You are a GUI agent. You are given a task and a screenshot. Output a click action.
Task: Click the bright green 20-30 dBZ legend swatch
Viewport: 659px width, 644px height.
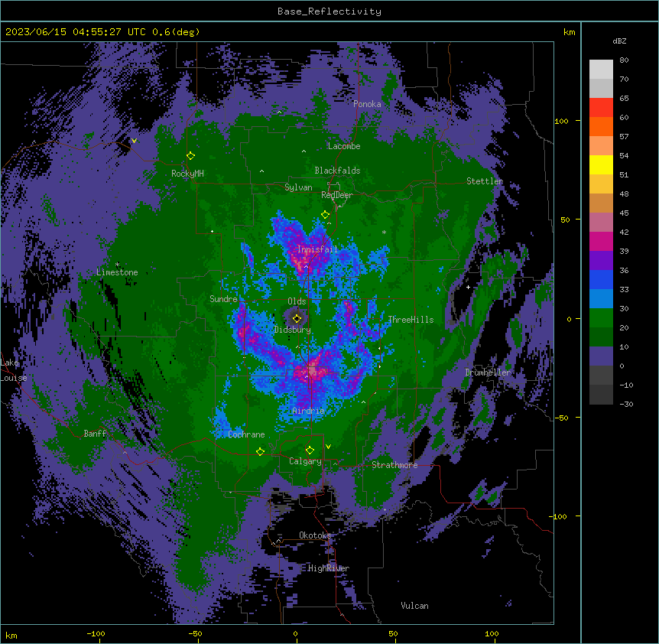(601, 318)
